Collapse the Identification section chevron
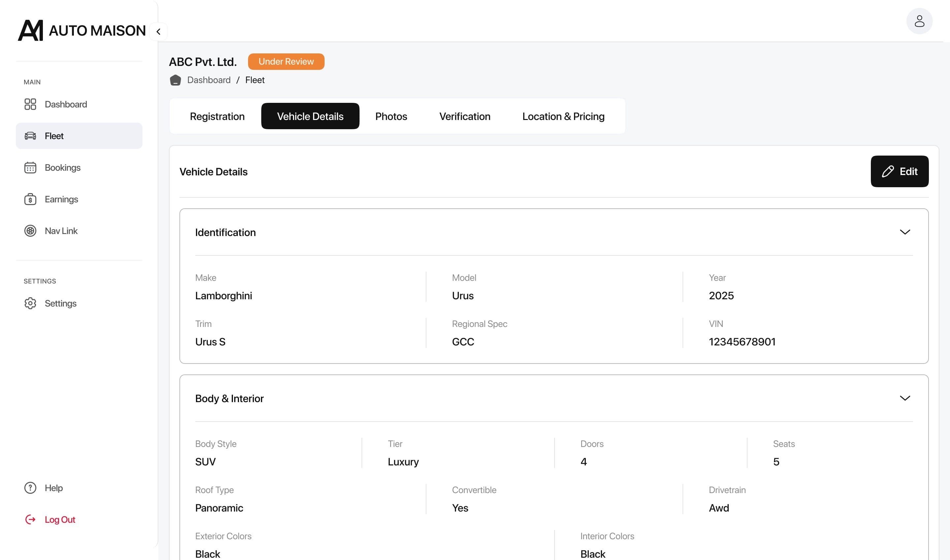The image size is (950, 560). pos(905,232)
